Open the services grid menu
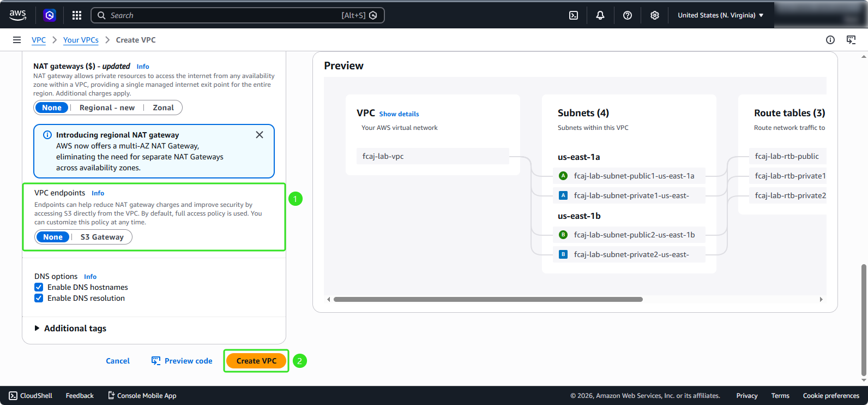The height and width of the screenshot is (405, 868). (77, 15)
